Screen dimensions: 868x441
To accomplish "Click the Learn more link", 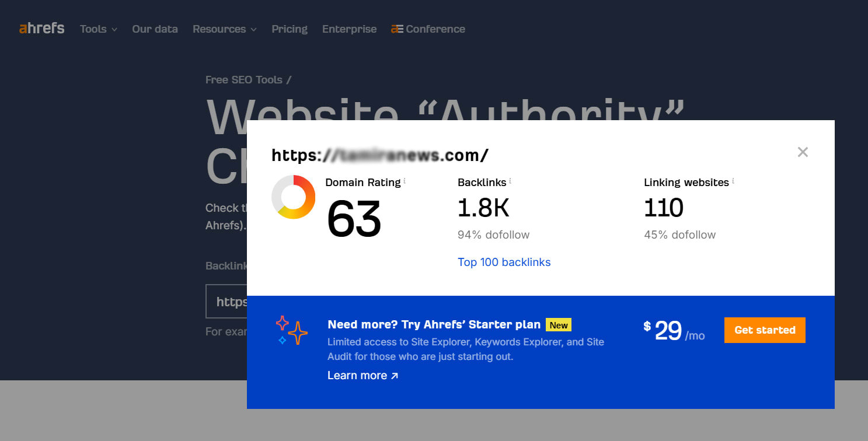I will tap(357, 375).
